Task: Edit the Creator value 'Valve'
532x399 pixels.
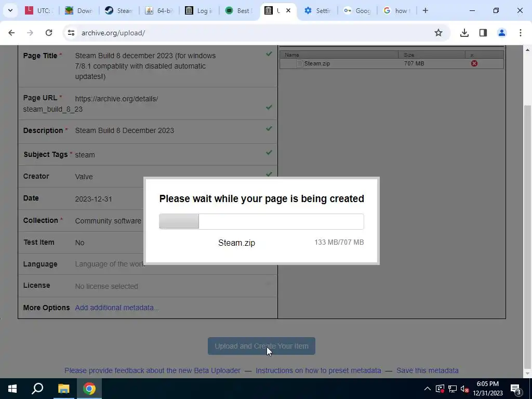Action: [x=84, y=177]
